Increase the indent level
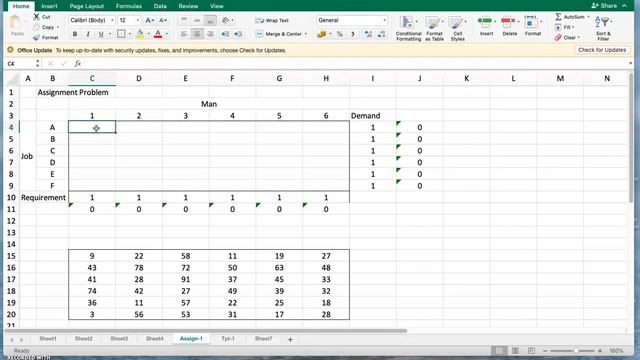The width and height of the screenshot is (640, 360). point(238,34)
